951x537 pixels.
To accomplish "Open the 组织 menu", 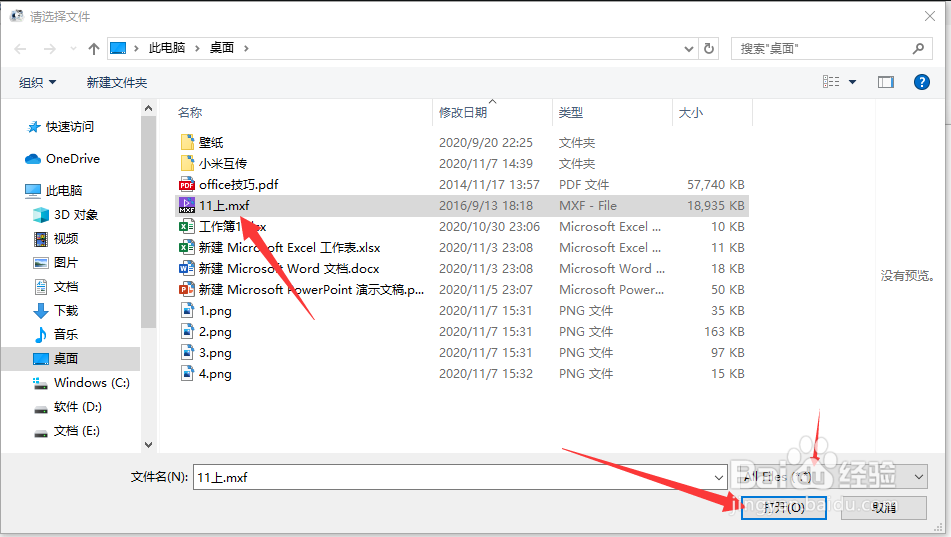I will (37, 83).
